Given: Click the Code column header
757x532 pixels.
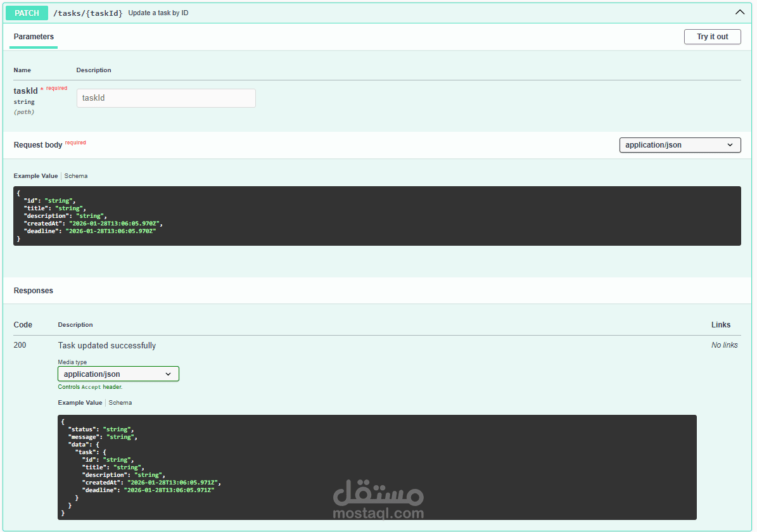Looking at the screenshot, I should click(x=23, y=325).
